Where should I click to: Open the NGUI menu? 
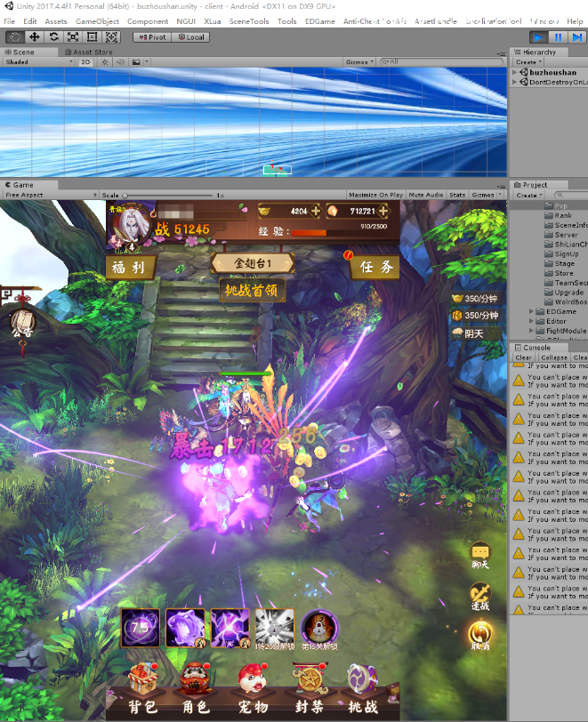coord(186,21)
